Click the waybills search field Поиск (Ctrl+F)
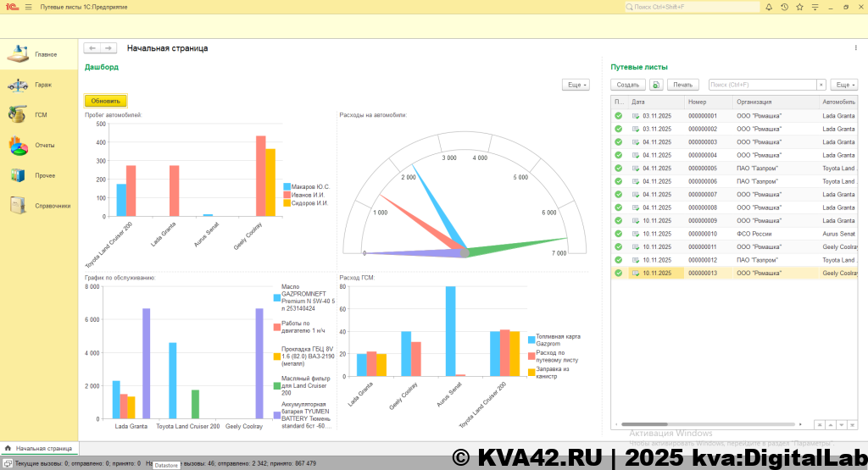Screen dimensions: 868x470 761,85
